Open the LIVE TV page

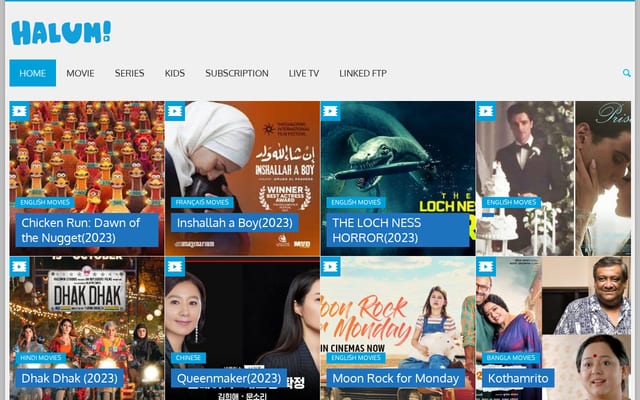304,73
